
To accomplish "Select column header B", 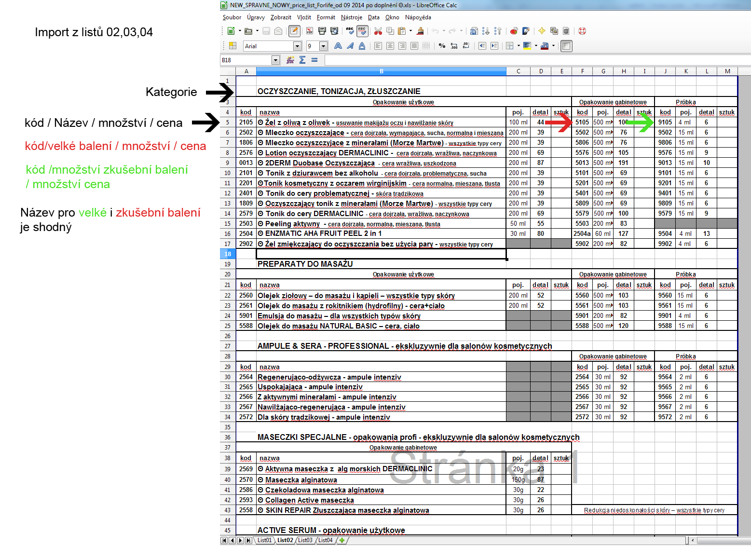I will [381, 71].
